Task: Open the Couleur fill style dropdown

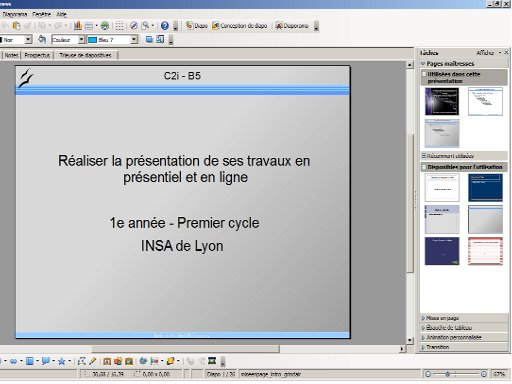Action: [81, 40]
